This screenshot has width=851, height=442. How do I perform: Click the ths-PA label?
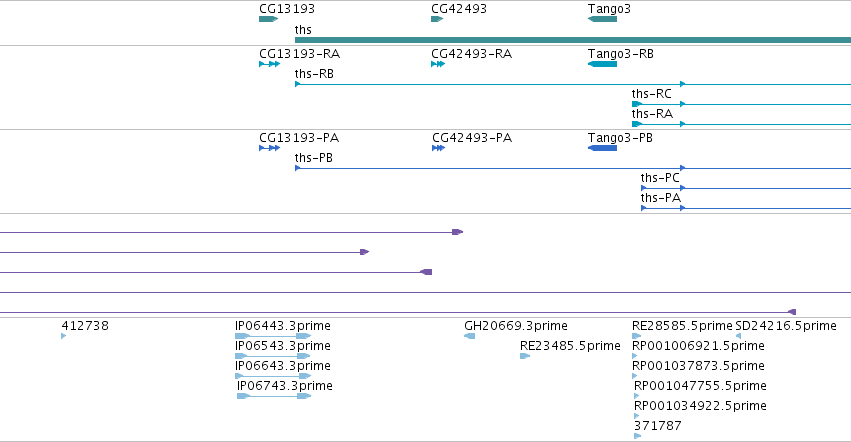coord(661,198)
